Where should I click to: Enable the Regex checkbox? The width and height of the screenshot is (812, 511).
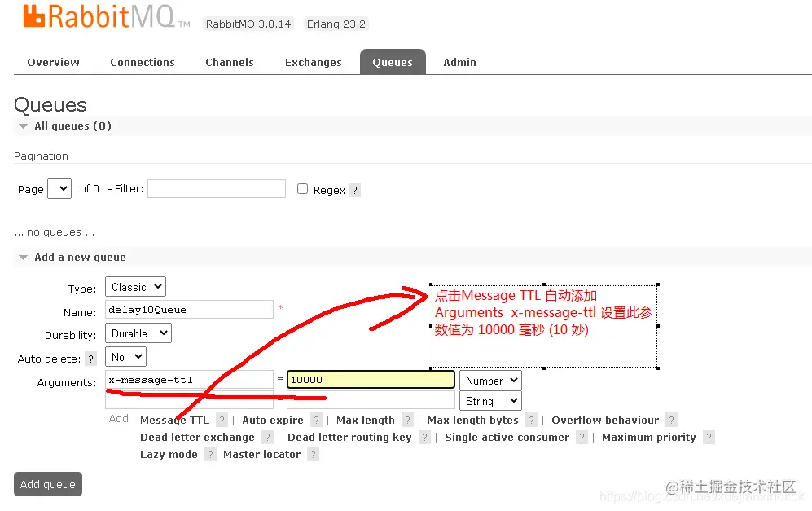pyautogui.click(x=302, y=188)
